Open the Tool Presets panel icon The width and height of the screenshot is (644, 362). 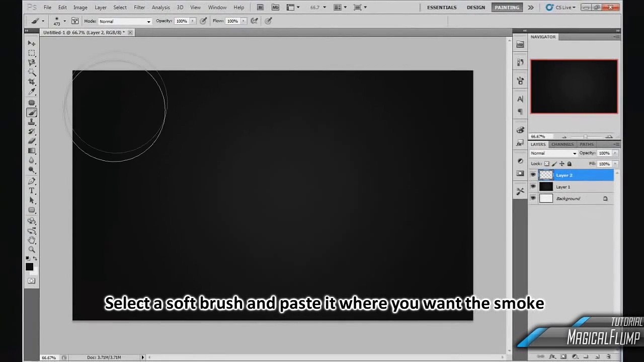pyautogui.click(x=520, y=191)
